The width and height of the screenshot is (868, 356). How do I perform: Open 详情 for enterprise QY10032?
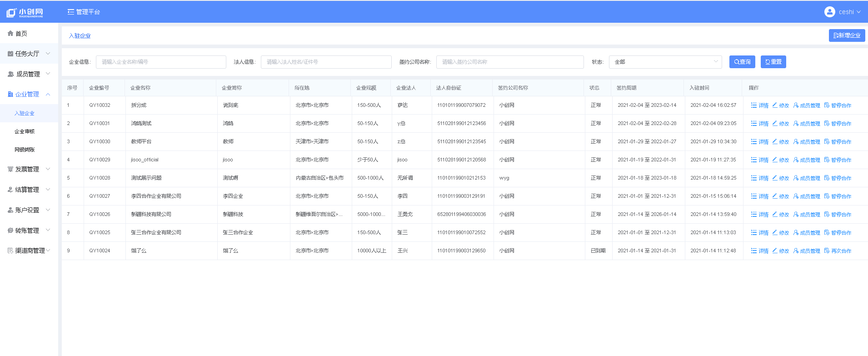(x=759, y=105)
